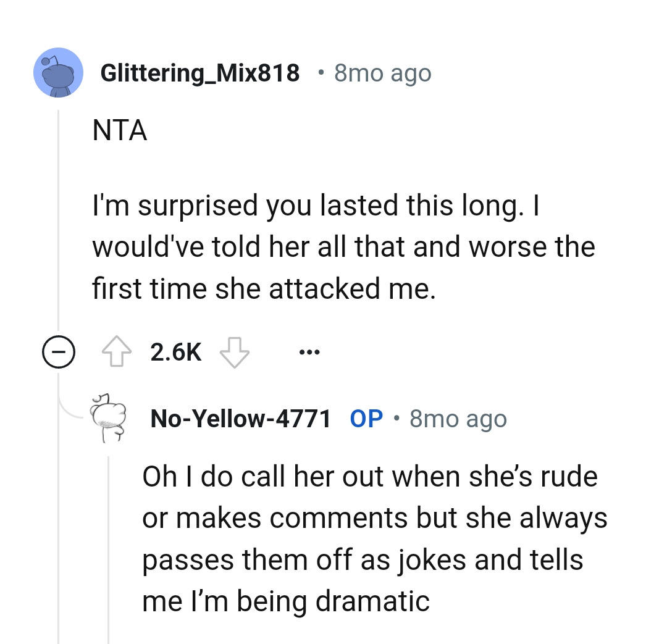This screenshot has height=644, width=667.
Task: Click the No-Yellow-4771 username
Action: [x=240, y=418]
